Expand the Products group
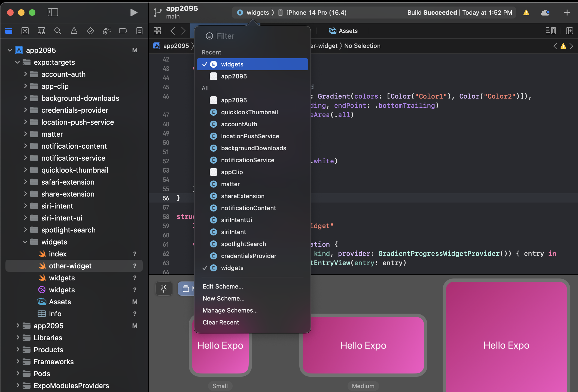Screen dimensions: 578x392 pos(17,350)
